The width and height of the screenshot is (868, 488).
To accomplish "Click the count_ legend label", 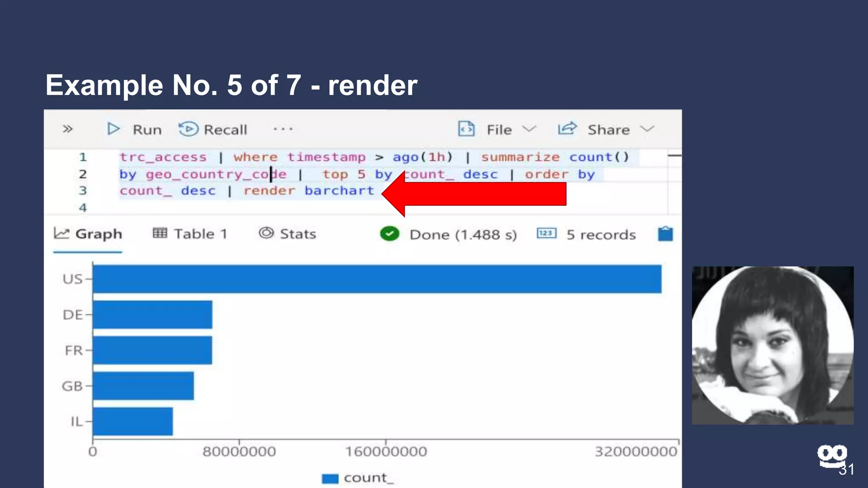I will [369, 478].
